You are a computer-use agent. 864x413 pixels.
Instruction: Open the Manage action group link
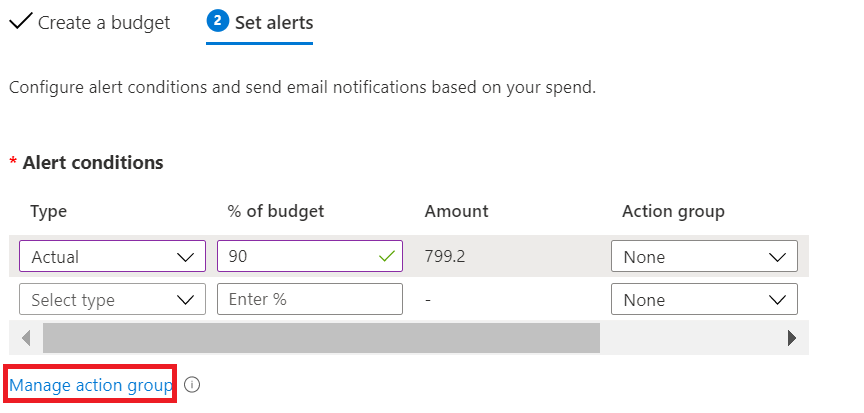(x=91, y=385)
